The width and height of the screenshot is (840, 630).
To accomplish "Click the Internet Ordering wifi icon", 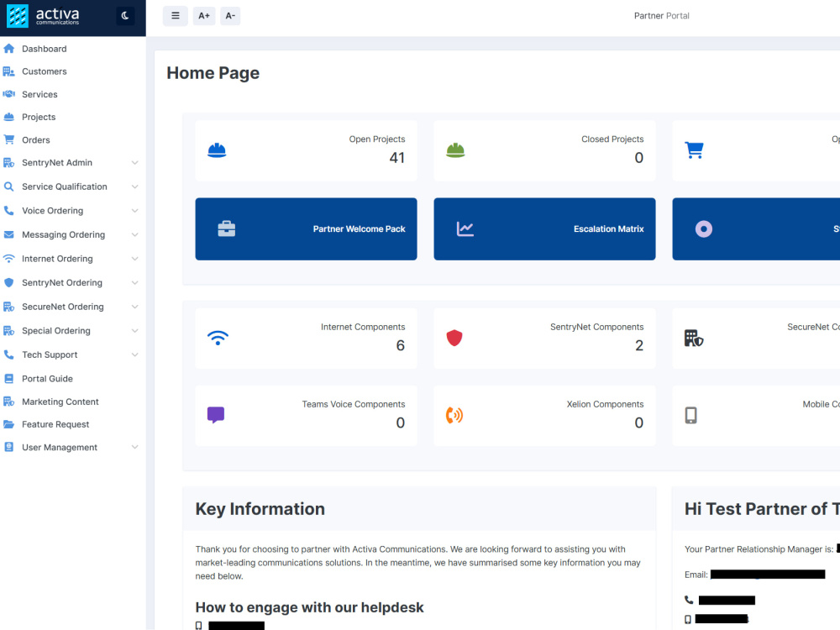I will [x=8, y=258].
